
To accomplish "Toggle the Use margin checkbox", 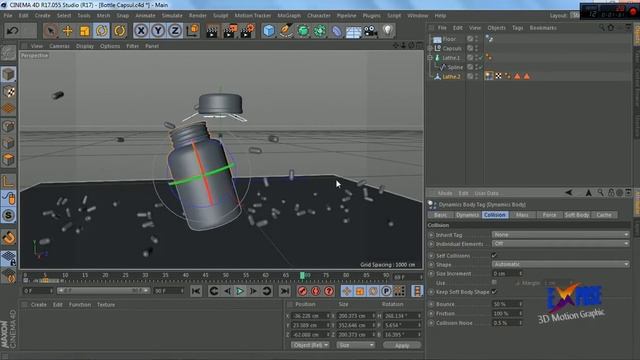I will [x=494, y=282].
